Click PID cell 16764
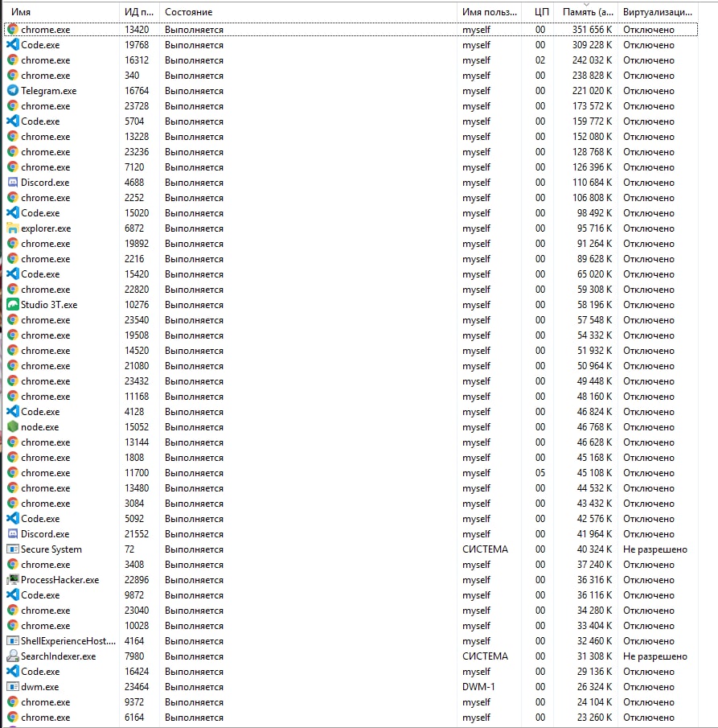This screenshot has width=718, height=728. point(137,91)
